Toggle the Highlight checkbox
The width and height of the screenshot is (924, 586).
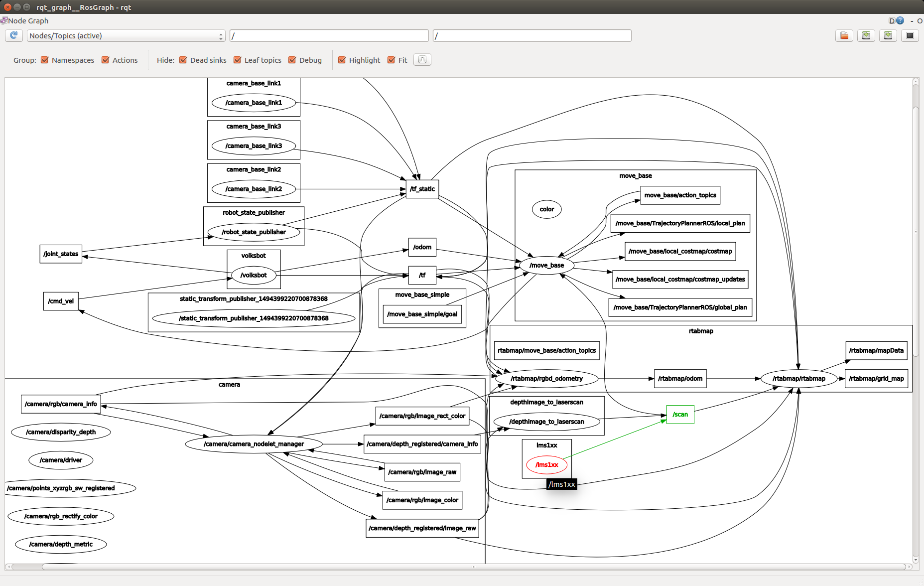tap(342, 60)
